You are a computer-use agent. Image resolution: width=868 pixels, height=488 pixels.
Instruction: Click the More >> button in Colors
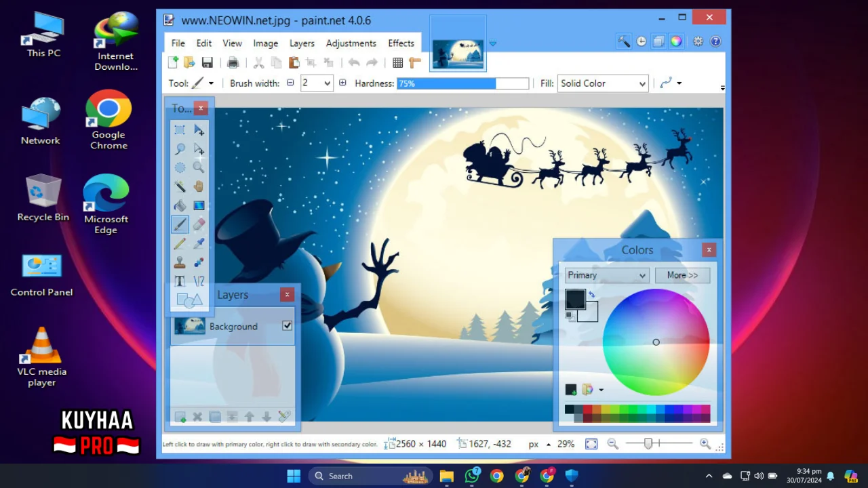[x=682, y=275]
